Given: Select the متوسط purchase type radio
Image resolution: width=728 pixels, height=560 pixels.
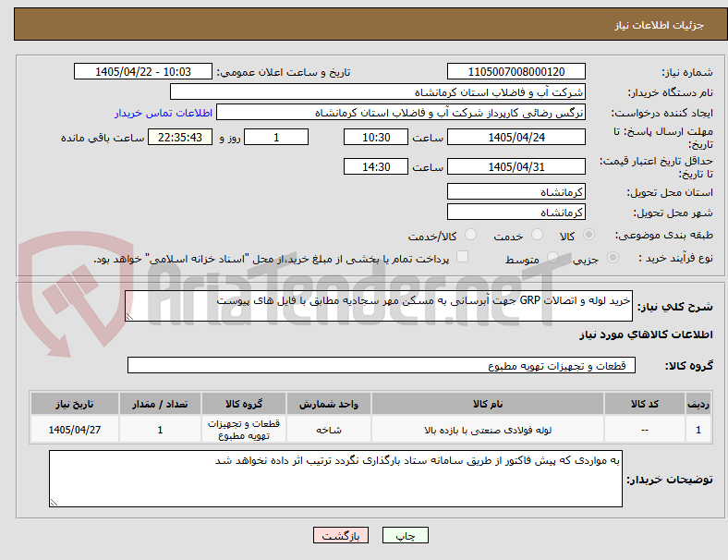Looking at the screenshot, I should pos(552,258).
